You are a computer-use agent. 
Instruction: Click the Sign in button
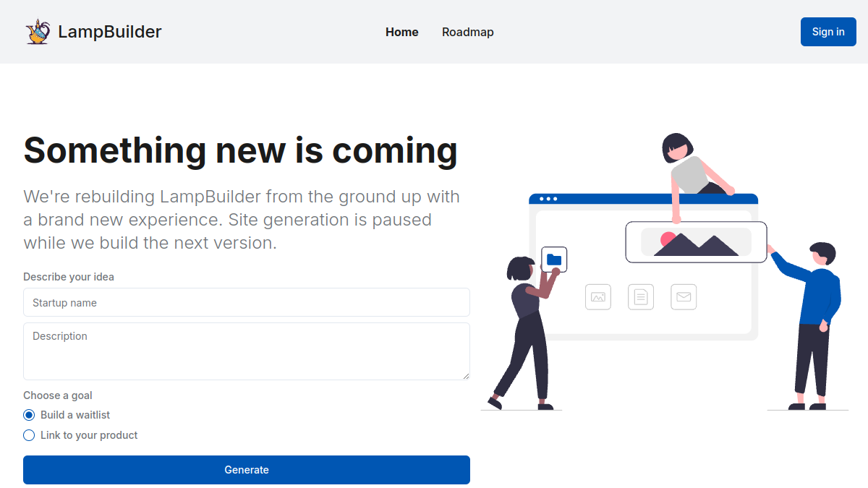(x=828, y=32)
